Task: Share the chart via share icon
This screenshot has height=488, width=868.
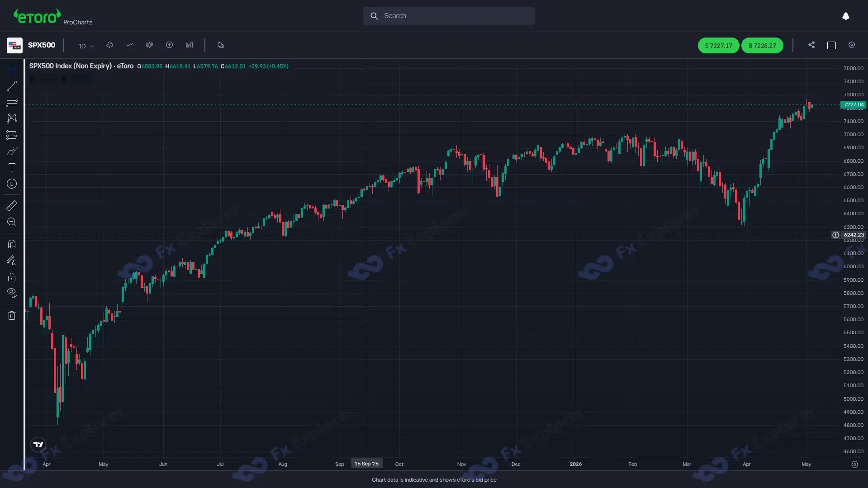Action: [x=811, y=45]
